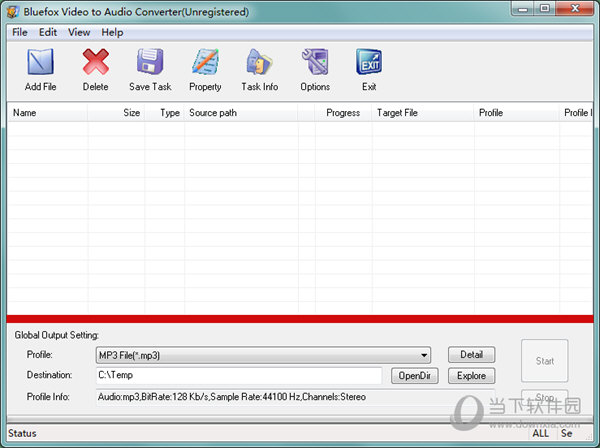Click the Status text in status bar

(22, 433)
